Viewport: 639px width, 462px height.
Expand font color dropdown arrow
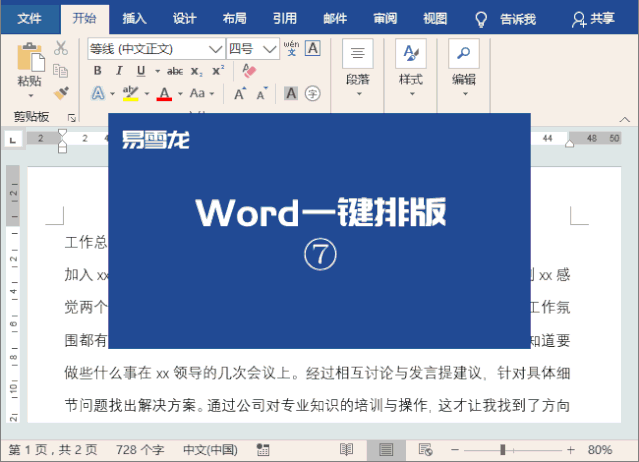(180, 94)
